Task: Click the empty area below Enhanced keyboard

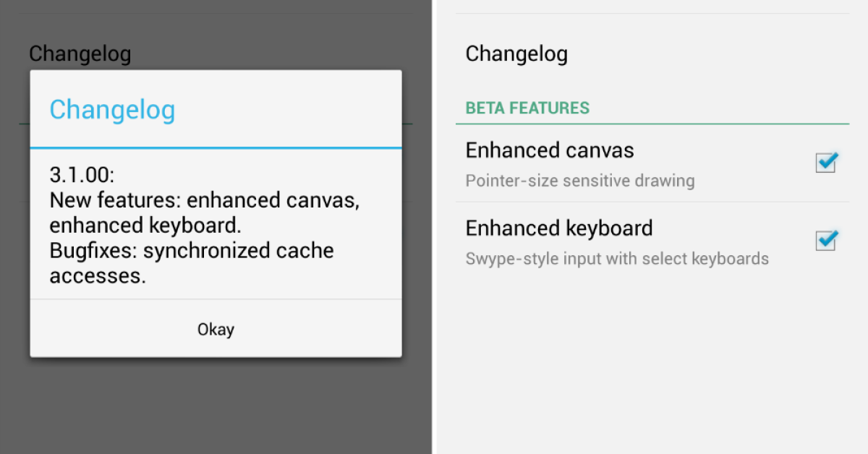Action: [x=651, y=361]
